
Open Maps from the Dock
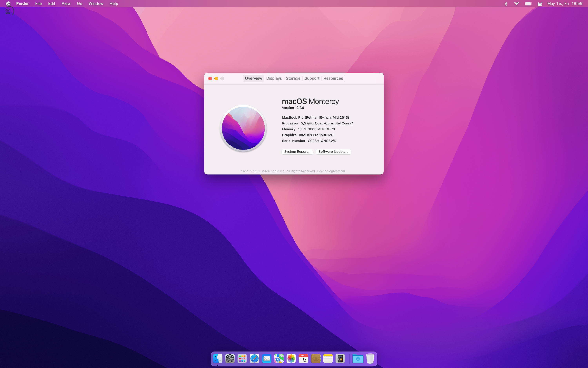[279, 359]
